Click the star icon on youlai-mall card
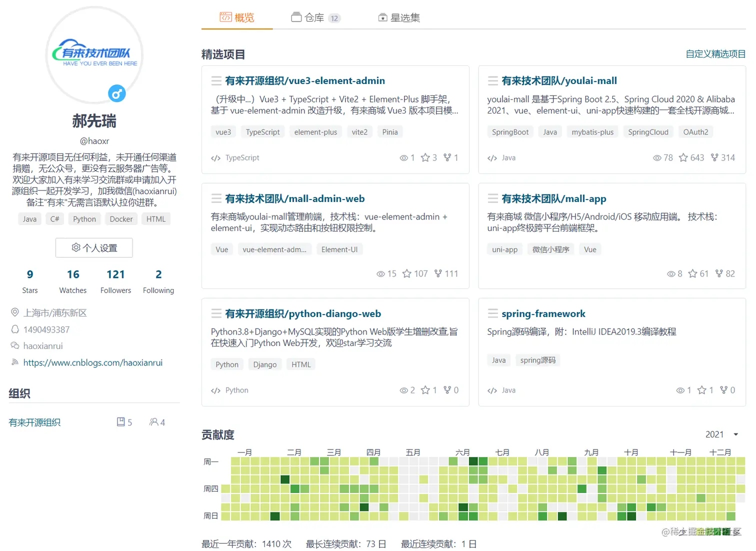Image resolution: width=756 pixels, height=551 pixels. point(683,157)
